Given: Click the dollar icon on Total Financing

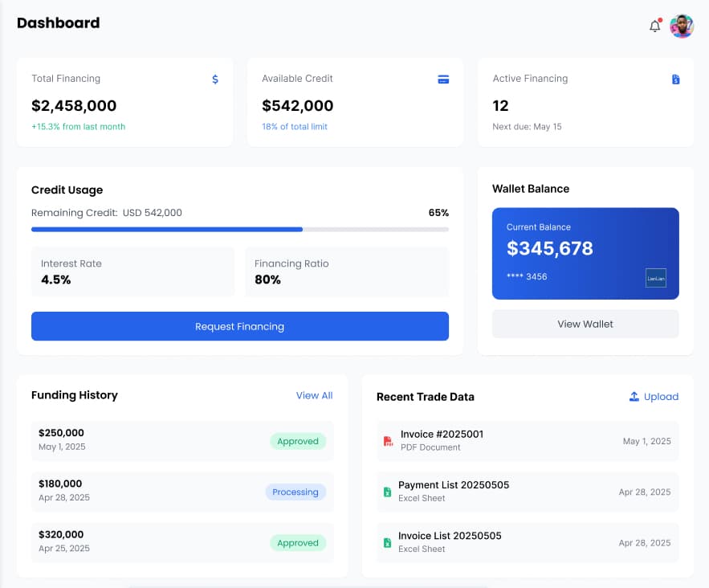Looking at the screenshot, I should point(215,80).
